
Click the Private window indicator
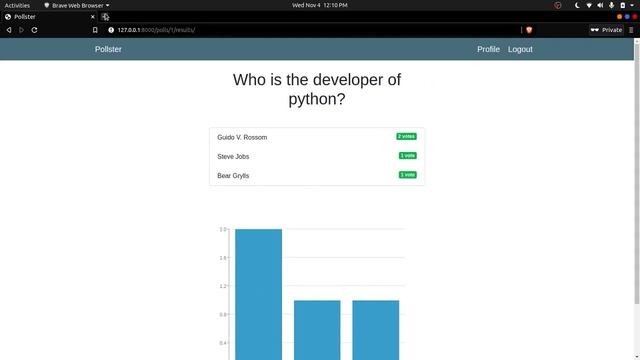click(x=606, y=30)
